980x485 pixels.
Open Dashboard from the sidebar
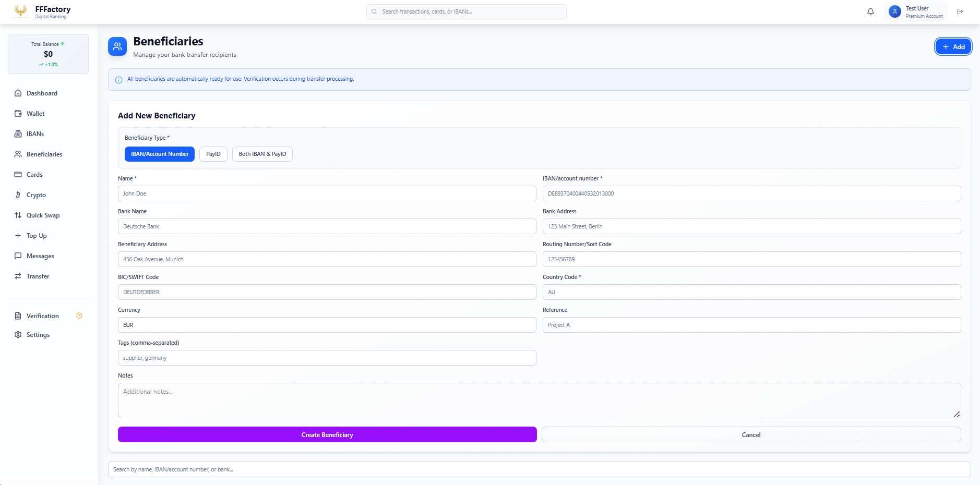pyautogui.click(x=42, y=93)
